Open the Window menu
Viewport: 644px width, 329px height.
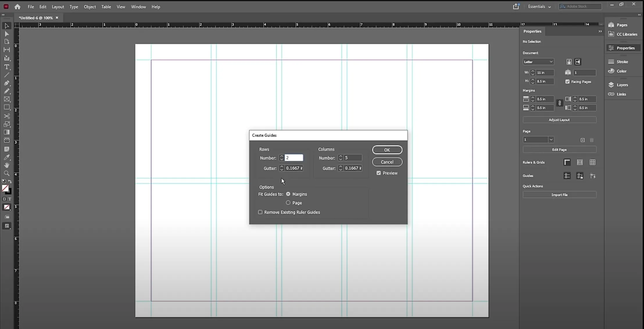point(138,7)
